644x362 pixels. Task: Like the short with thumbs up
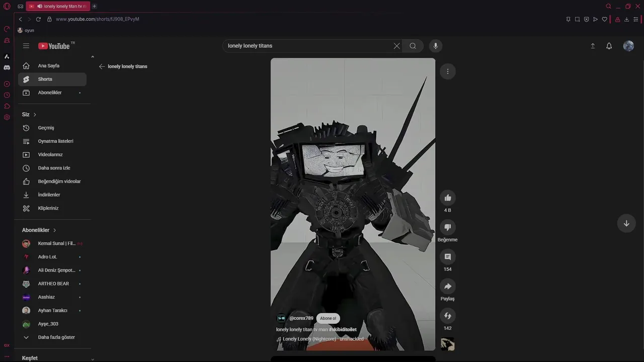coord(447,198)
